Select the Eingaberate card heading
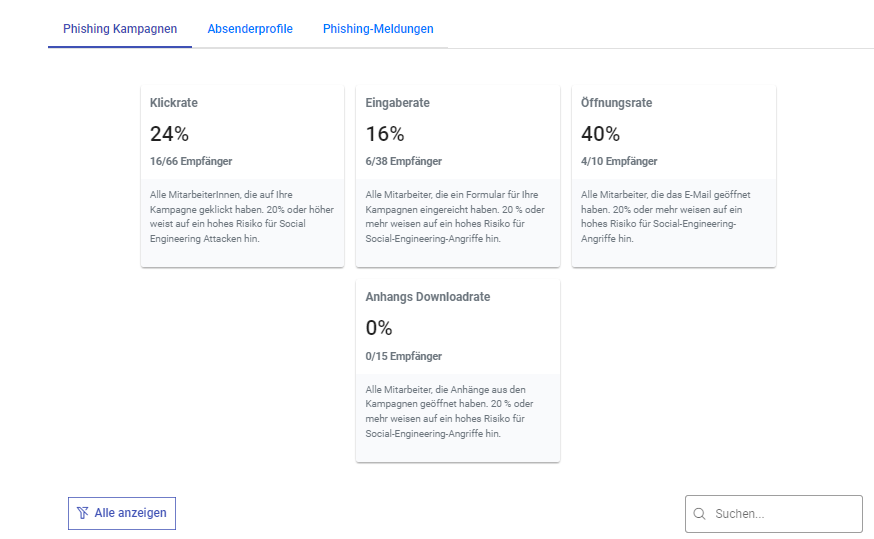The height and width of the screenshot is (539, 874). click(398, 103)
